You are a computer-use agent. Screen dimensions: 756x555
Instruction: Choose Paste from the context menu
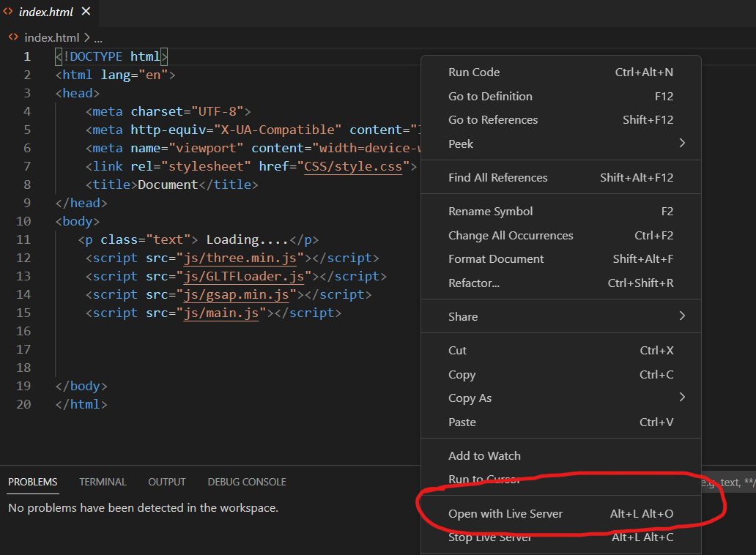tap(560, 422)
